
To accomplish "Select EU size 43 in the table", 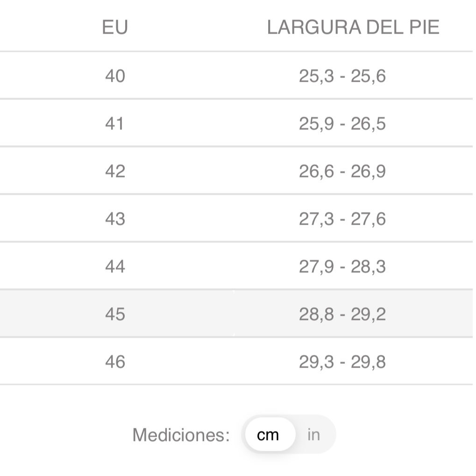I will [115, 219].
